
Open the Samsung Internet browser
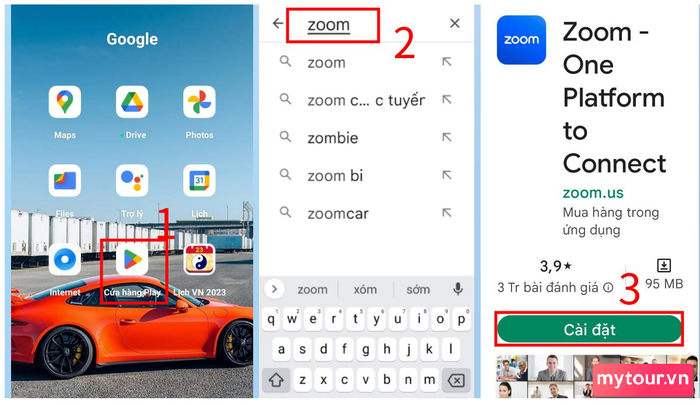(x=65, y=259)
